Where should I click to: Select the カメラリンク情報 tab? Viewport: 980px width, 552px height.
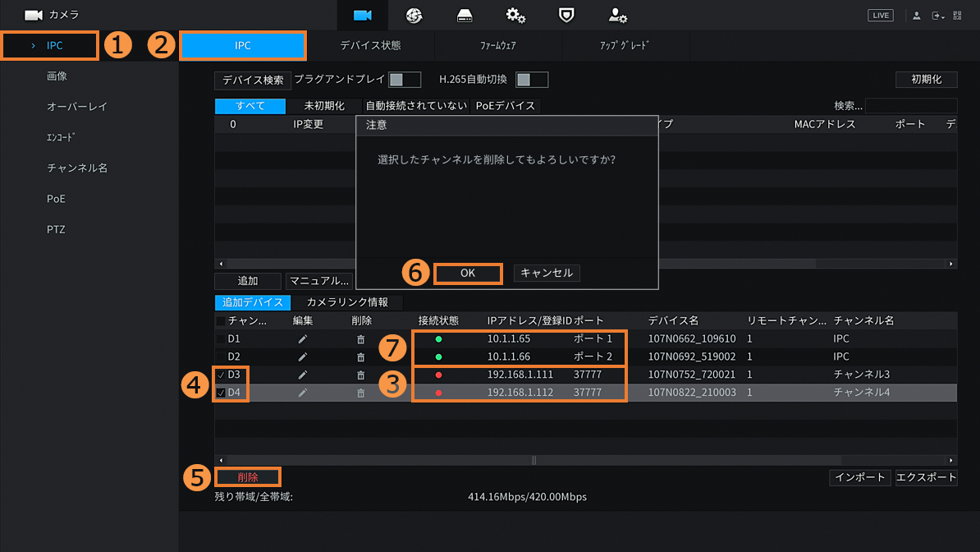pyautogui.click(x=347, y=302)
